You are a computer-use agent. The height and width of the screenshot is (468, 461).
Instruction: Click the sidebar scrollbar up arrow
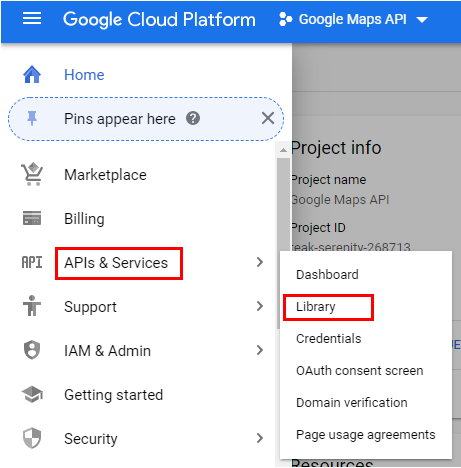283,150
